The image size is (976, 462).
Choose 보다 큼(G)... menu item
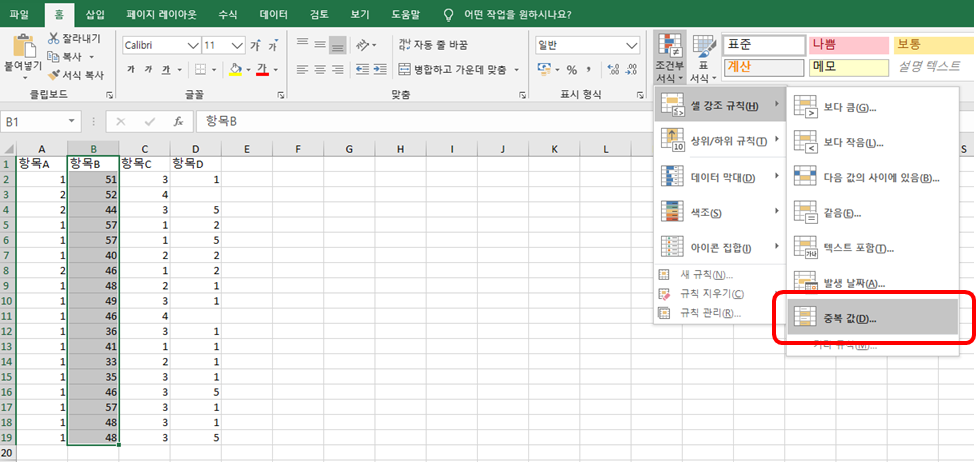coord(872,108)
